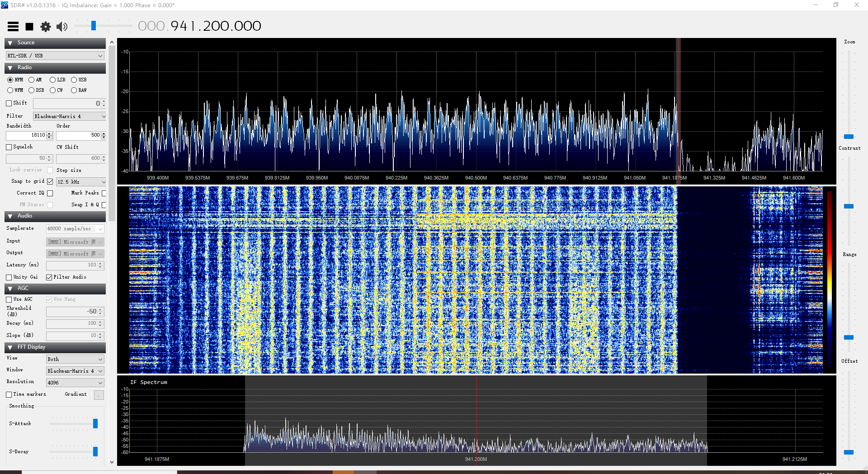Screen dimensions: 868x474
Task: Enable the Time markers checkbox
Action: click(x=9, y=394)
